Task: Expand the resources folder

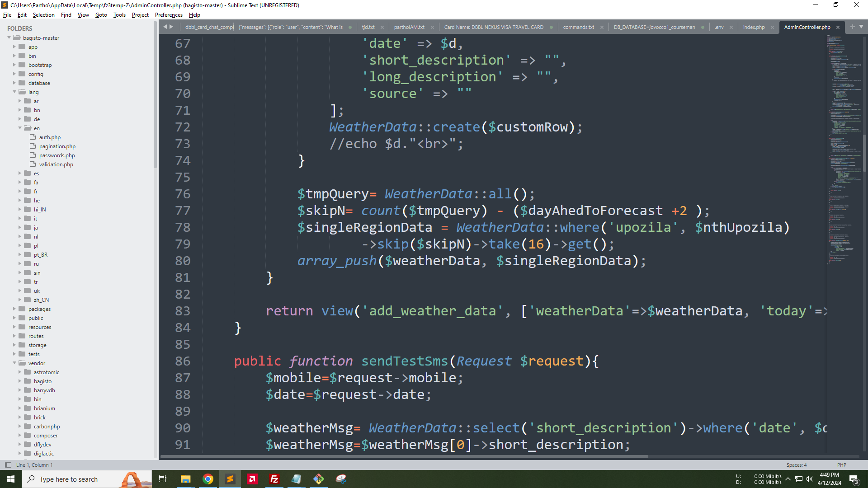Action: click(x=14, y=327)
